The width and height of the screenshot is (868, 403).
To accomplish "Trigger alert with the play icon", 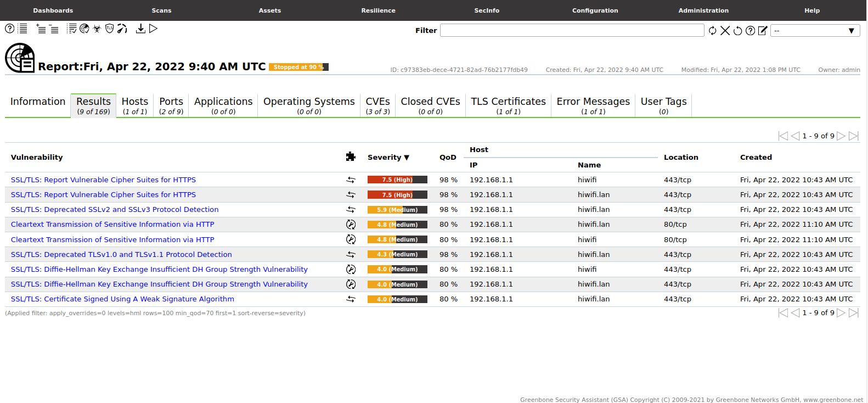I will pos(153,29).
